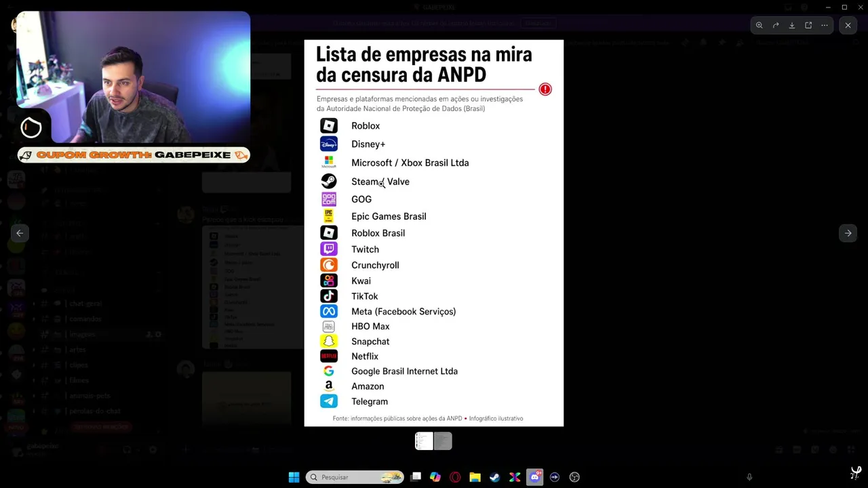Click 'Google Brasil Internet Ltda' in the list
This screenshot has width=868, height=488.
(x=404, y=371)
